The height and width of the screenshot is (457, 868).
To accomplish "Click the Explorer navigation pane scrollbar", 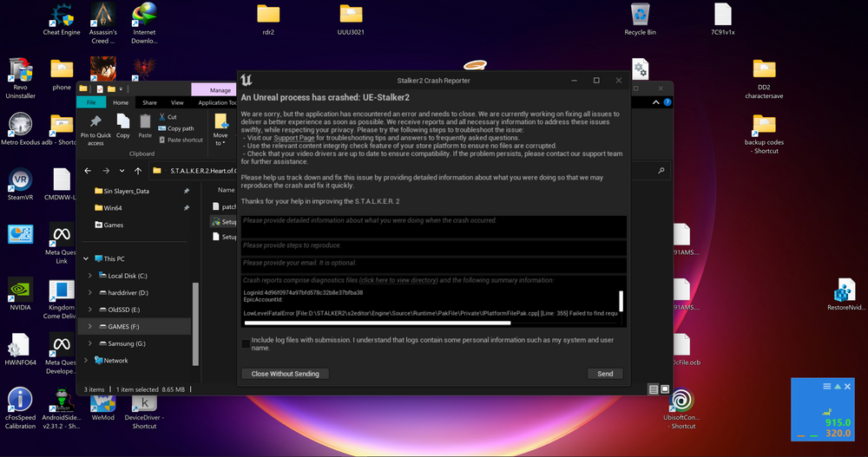I will pyautogui.click(x=194, y=323).
